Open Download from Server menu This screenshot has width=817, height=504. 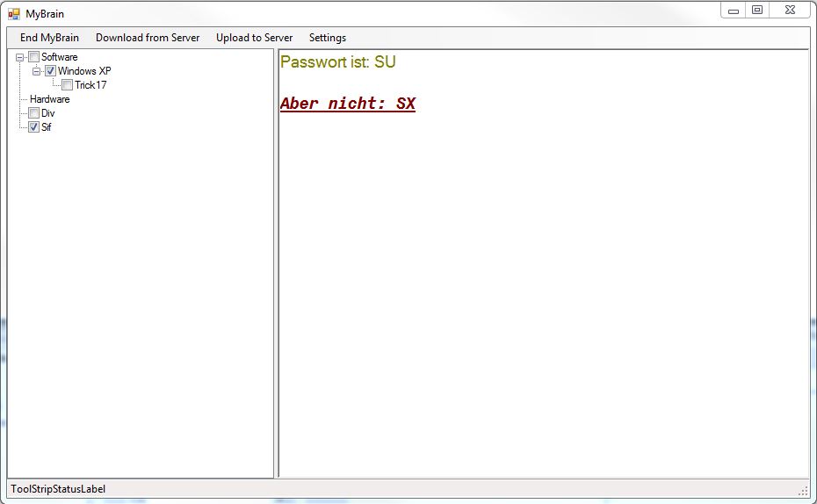(x=148, y=38)
